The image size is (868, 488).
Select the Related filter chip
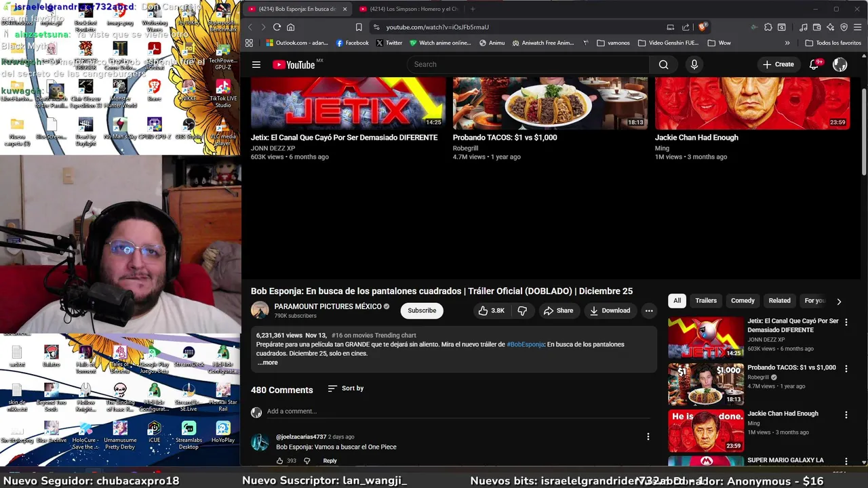(779, 301)
